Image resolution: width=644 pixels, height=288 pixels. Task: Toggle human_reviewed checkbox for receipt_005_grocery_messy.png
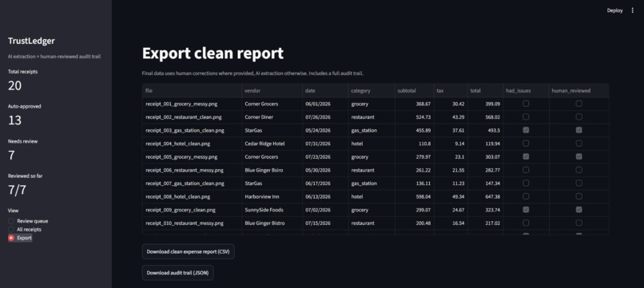coord(578,156)
